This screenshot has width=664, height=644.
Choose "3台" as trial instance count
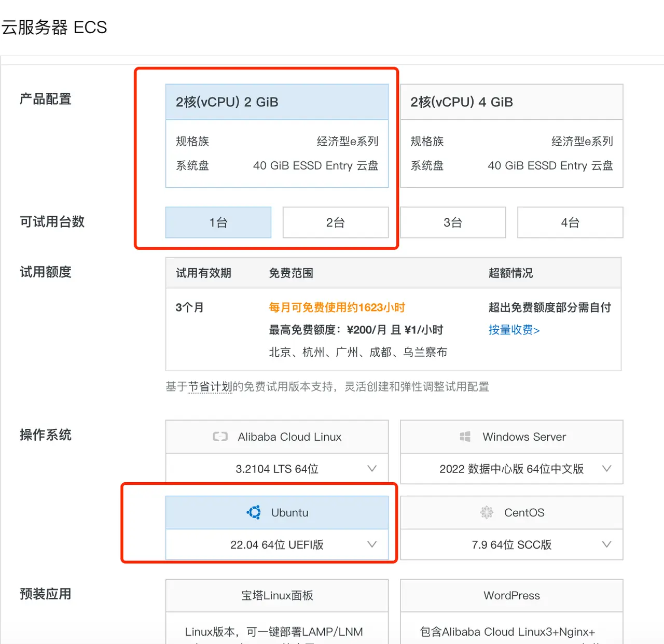(453, 222)
